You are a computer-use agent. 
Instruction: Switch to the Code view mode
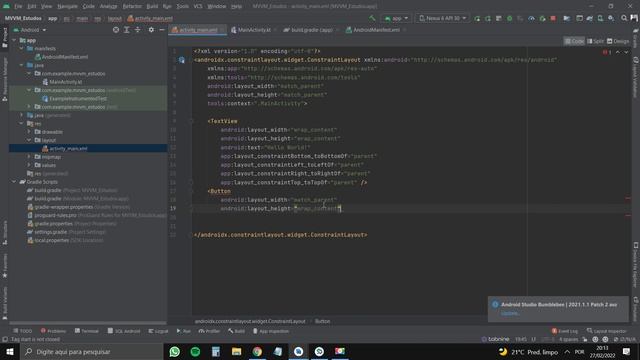pos(574,41)
